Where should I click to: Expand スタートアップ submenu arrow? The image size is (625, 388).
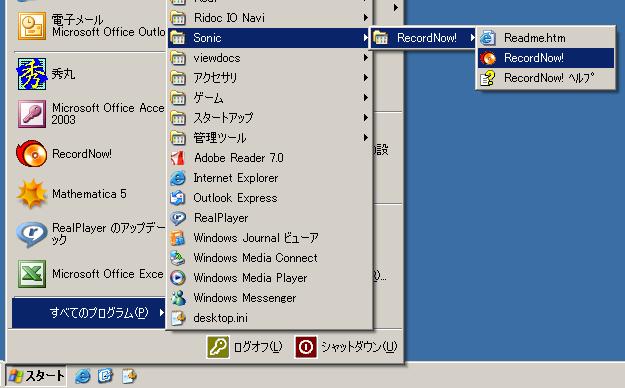pyautogui.click(x=366, y=118)
